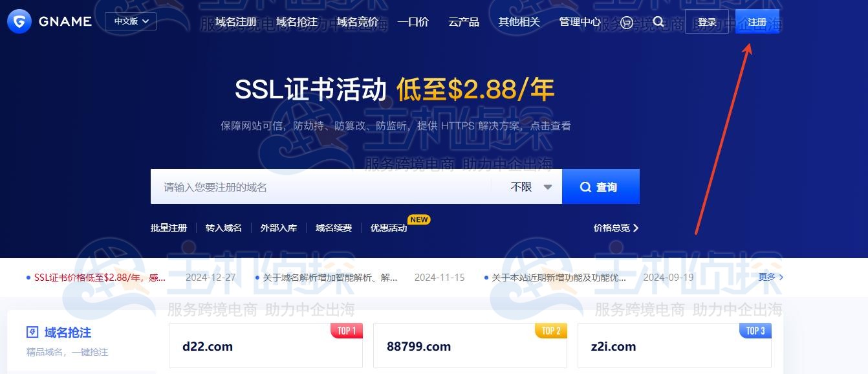Click the TOP 2 badge on 88799.com
The height and width of the screenshot is (374, 868).
[551, 331]
